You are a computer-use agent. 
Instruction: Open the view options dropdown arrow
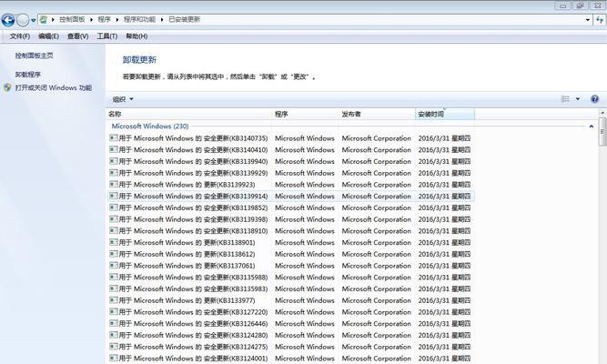tap(578, 99)
